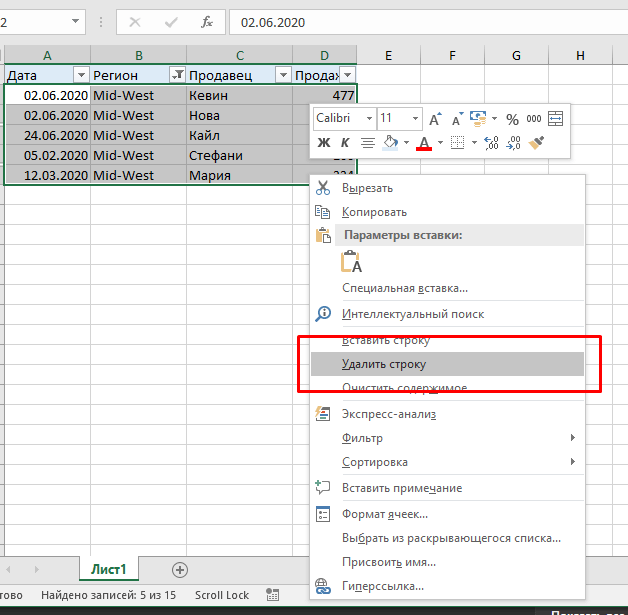
Task: Select Интеллектуальный поиск menu item
Action: click(x=448, y=314)
